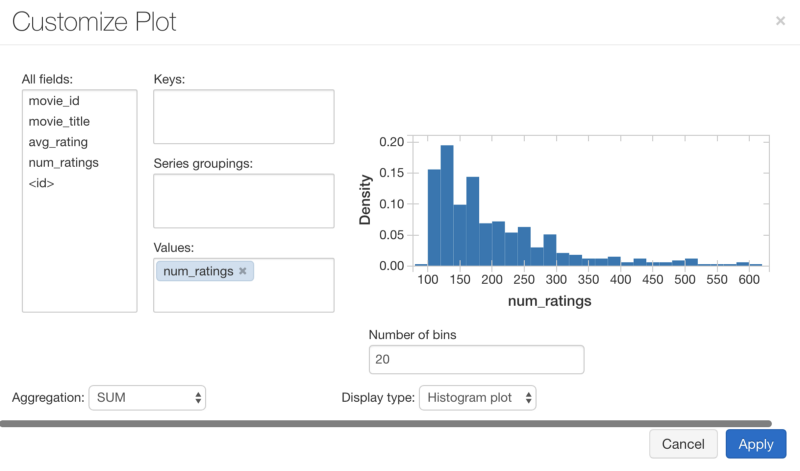
Task: Click the num_ratings tag in Values
Action: (x=197, y=271)
